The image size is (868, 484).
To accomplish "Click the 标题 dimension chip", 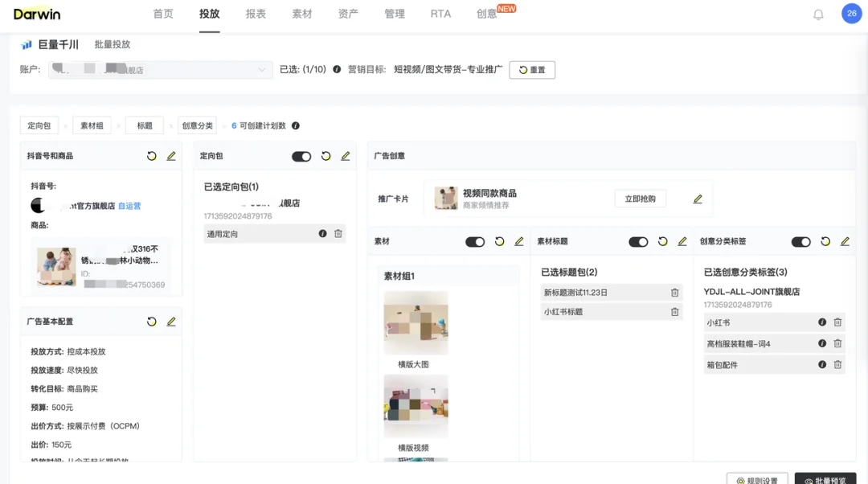I will (x=145, y=125).
